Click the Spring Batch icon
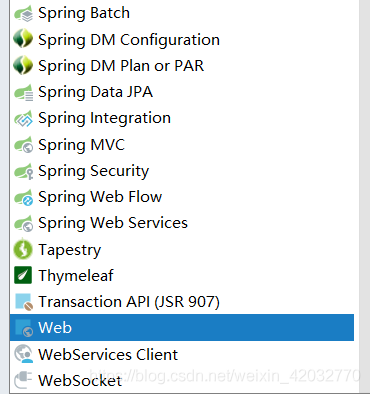The image size is (370, 394). point(23,13)
